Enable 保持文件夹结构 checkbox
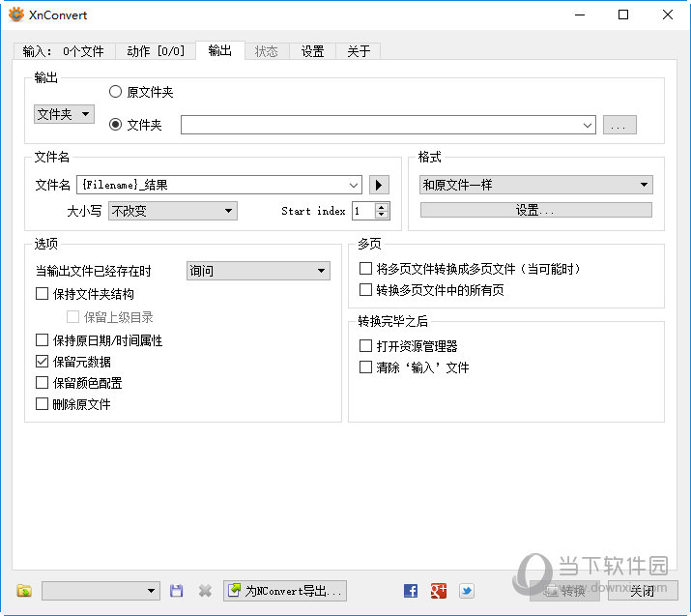Screen dimensions: 691x616 (x=42, y=294)
